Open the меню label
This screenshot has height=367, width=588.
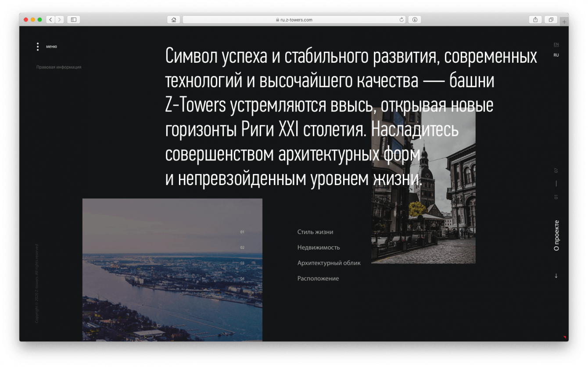tap(51, 46)
